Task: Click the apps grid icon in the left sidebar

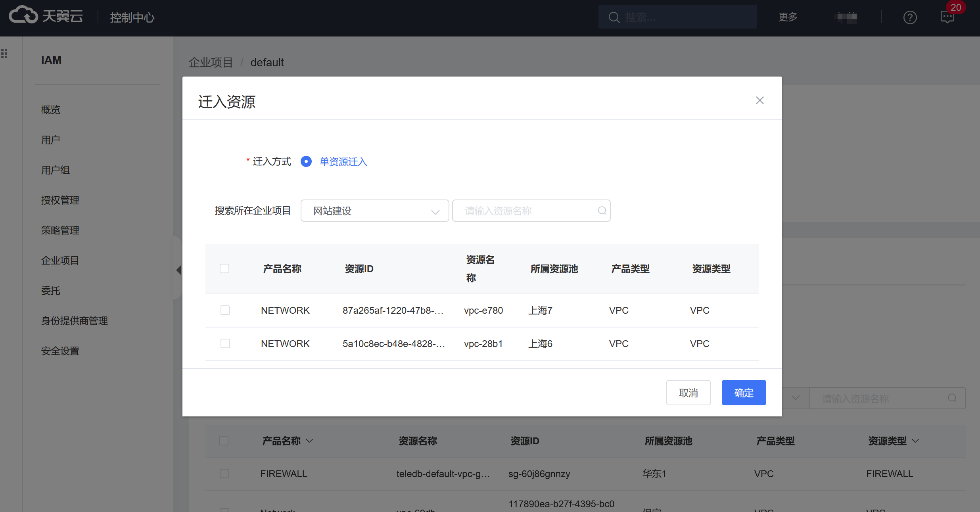Action: coord(4,53)
